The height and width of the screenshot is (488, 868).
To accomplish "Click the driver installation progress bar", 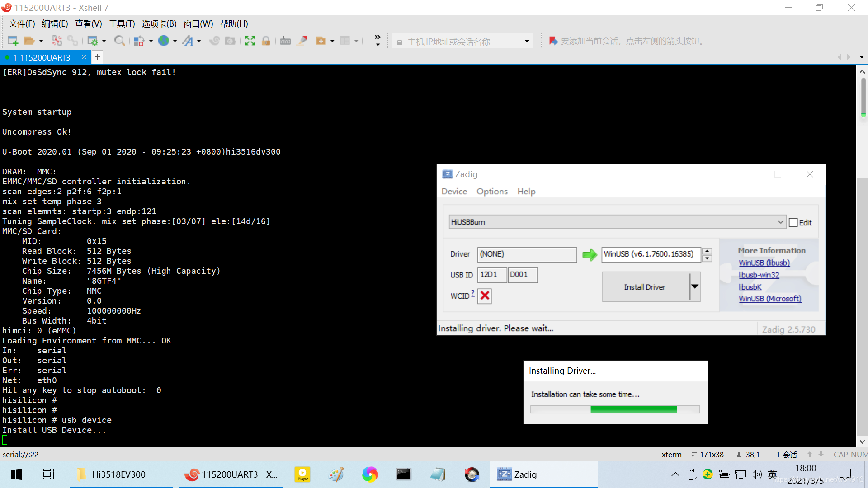I will pos(615,409).
